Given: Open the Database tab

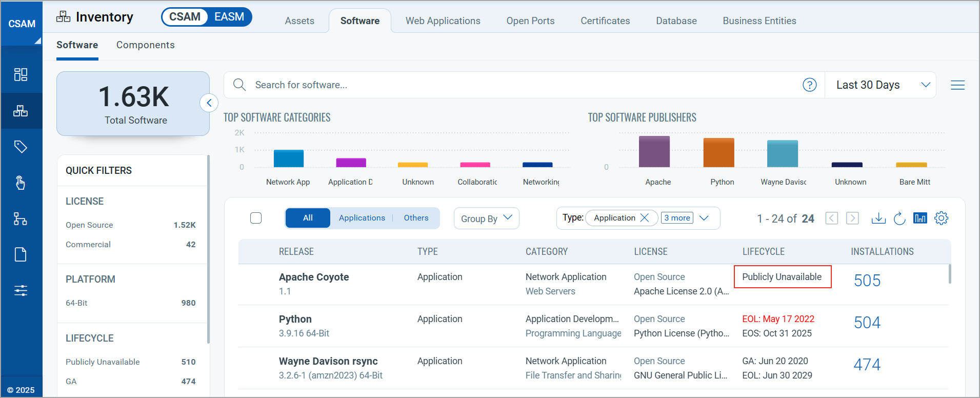Looking at the screenshot, I should [676, 21].
